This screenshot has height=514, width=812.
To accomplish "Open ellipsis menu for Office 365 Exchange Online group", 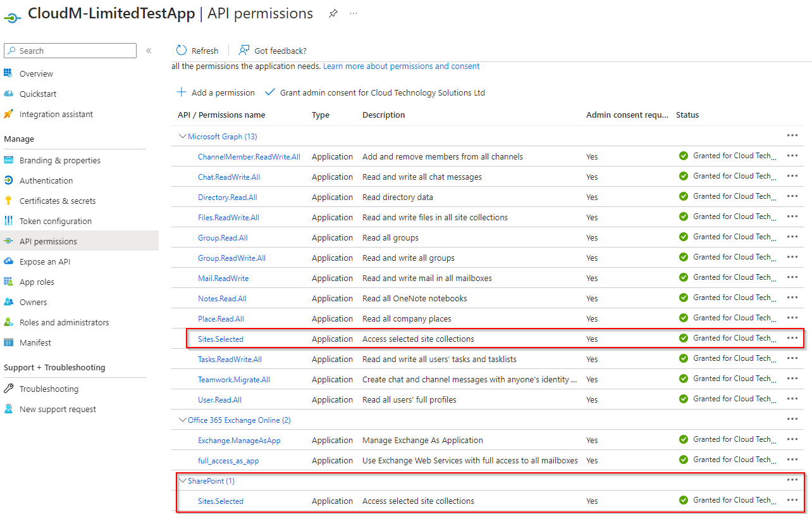I will click(x=792, y=419).
